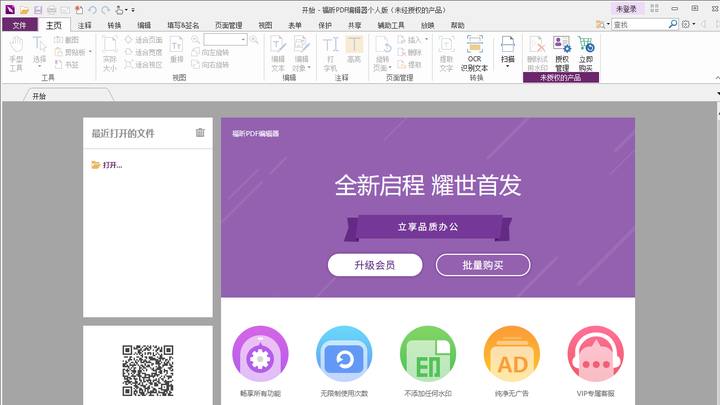Click the 畅享所有功能 feature icon

click(260, 354)
